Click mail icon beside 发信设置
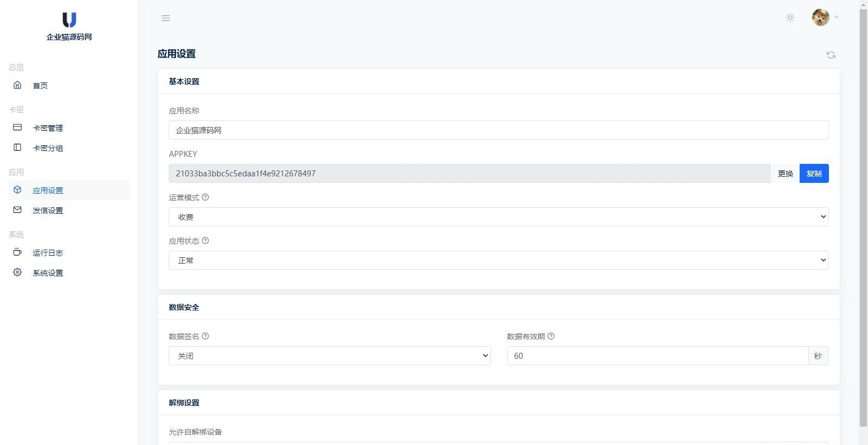Screen dimensions: 868x445 [17, 210]
